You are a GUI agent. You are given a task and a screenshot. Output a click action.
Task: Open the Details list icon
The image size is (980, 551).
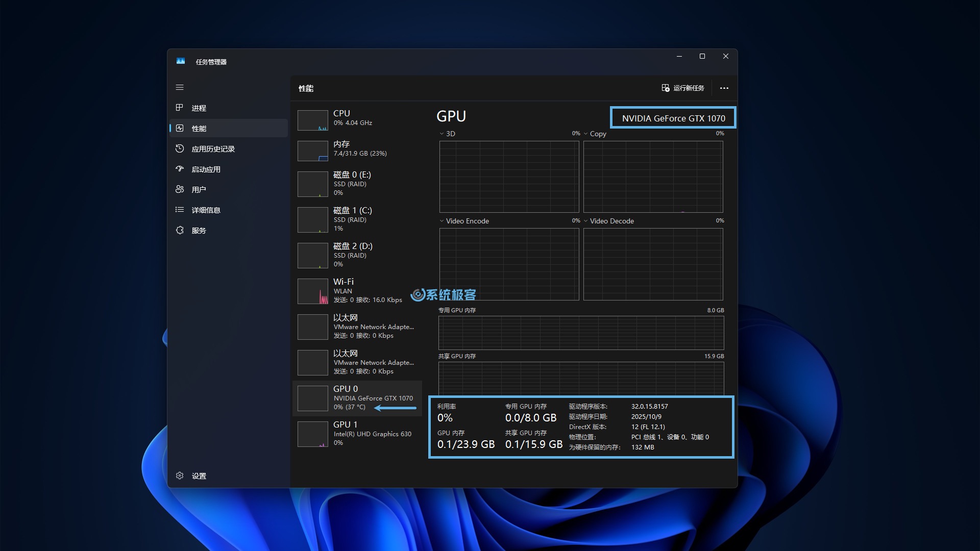click(180, 210)
